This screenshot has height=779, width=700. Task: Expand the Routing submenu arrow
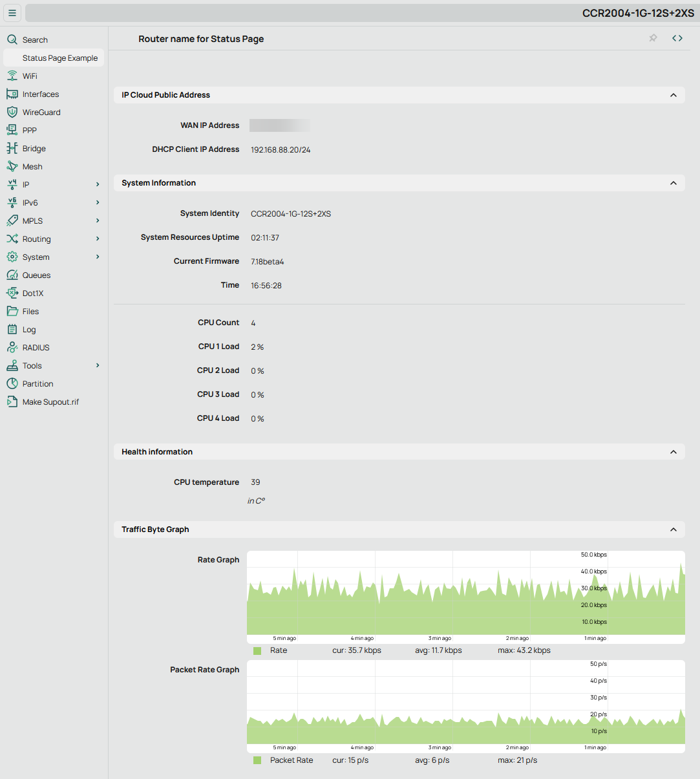[x=98, y=239]
